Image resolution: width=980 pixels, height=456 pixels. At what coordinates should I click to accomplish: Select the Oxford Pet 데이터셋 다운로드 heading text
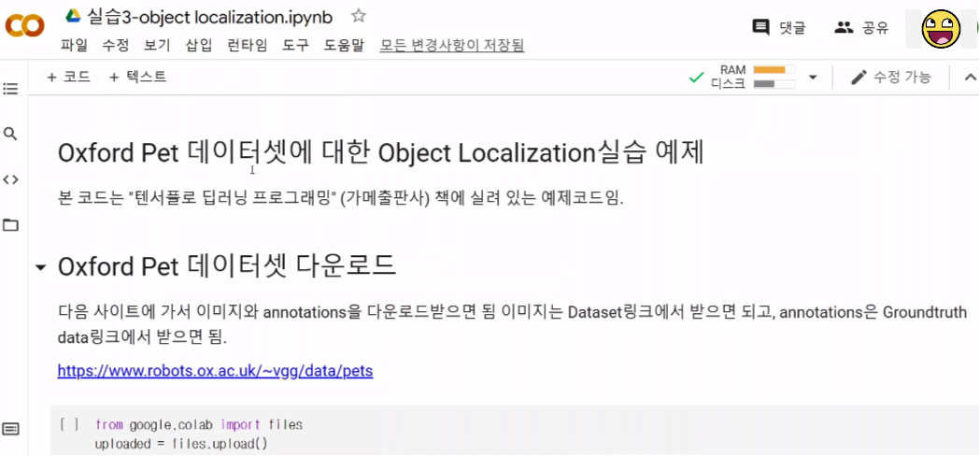(227, 267)
